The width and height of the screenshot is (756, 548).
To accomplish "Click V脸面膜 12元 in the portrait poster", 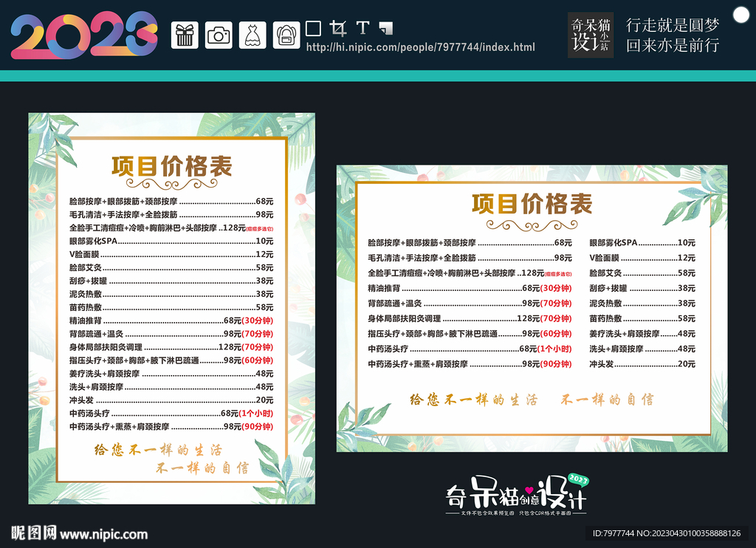I will pyautogui.click(x=171, y=254).
